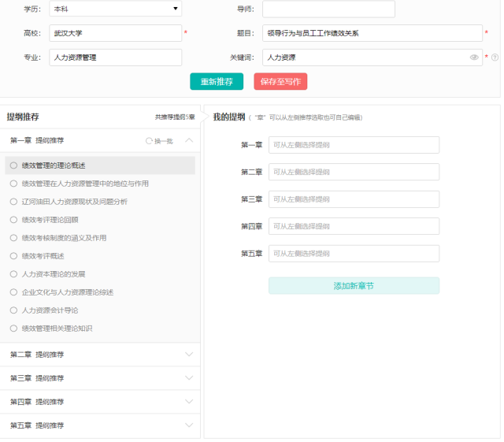Expand 第四章 提纲推荐 section
Viewport: 504px width, 442px height.
[189, 402]
